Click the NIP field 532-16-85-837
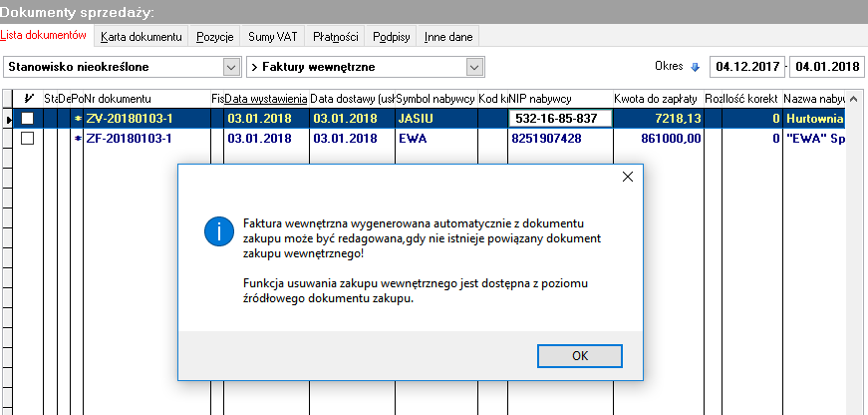Viewport: 868px width, 415px height. [x=560, y=118]
